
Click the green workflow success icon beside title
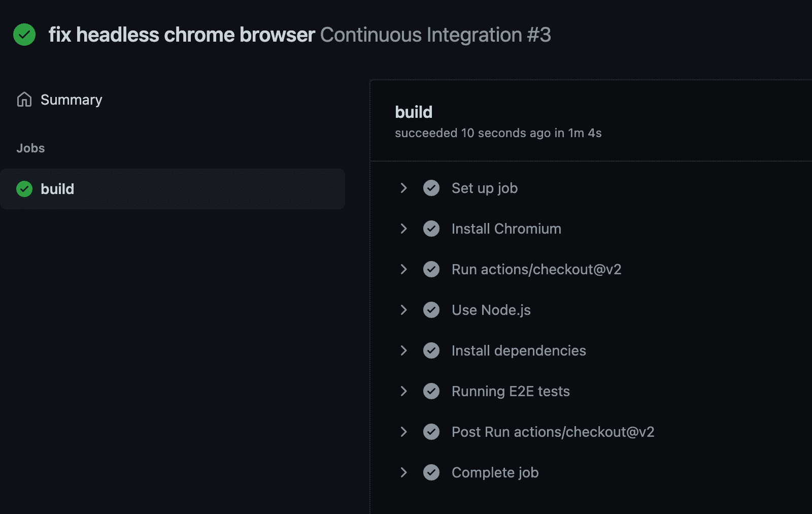coord(24,35)
